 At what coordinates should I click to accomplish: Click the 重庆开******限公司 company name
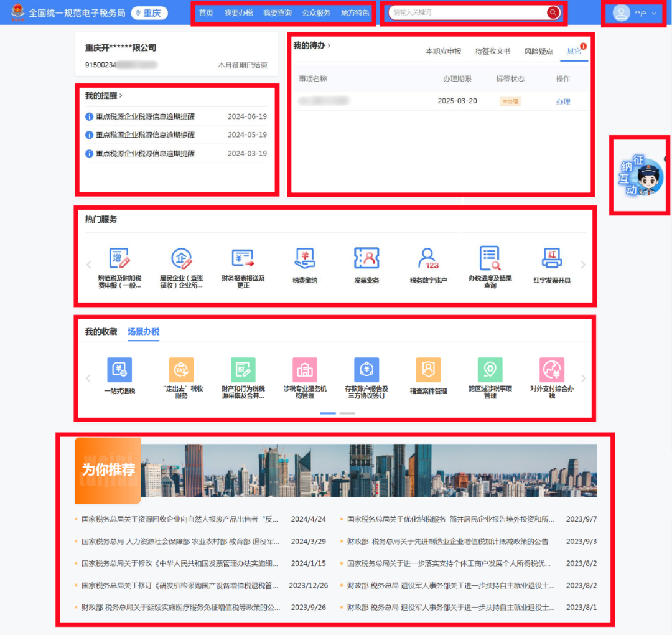121,48
